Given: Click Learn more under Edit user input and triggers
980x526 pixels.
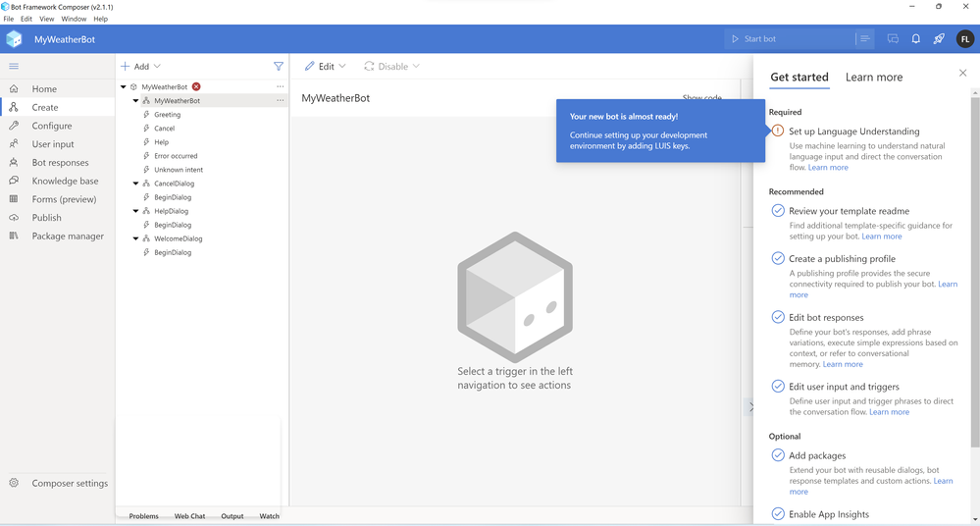Looking at the screenshot, I should [890, 411].
